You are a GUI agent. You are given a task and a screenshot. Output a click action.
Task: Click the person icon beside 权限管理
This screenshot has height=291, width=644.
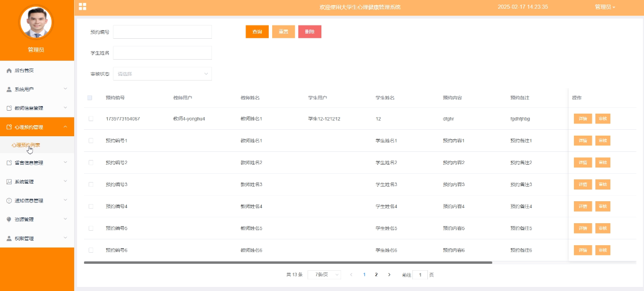click(9, 238)
